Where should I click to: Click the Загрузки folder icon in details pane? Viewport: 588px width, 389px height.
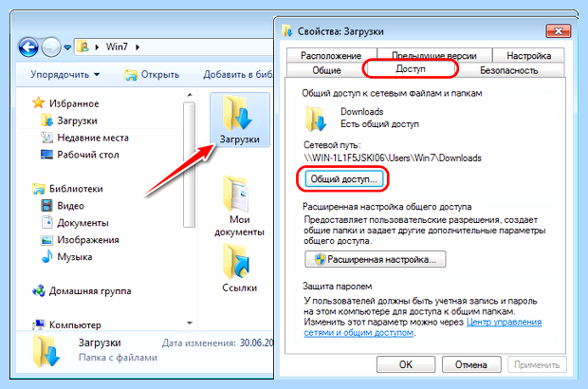[x=46, y=350]
